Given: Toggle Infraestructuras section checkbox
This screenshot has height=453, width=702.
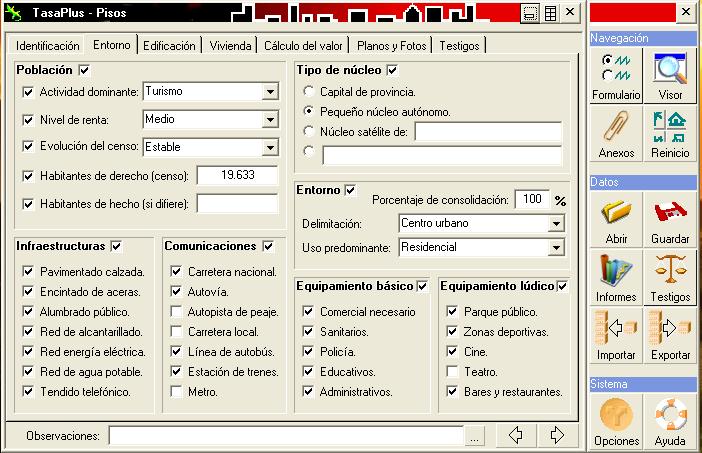Looking at the screenshot, I should point(116,246).
